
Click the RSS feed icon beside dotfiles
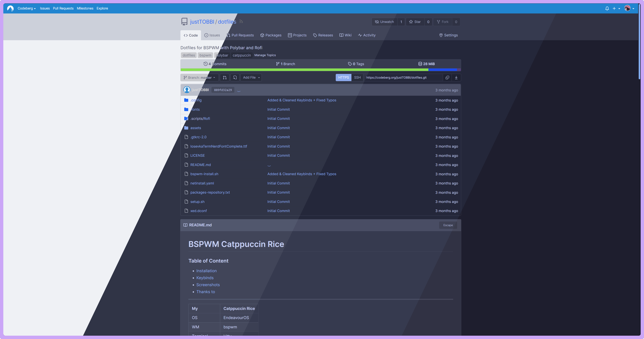tap(241, 22)
